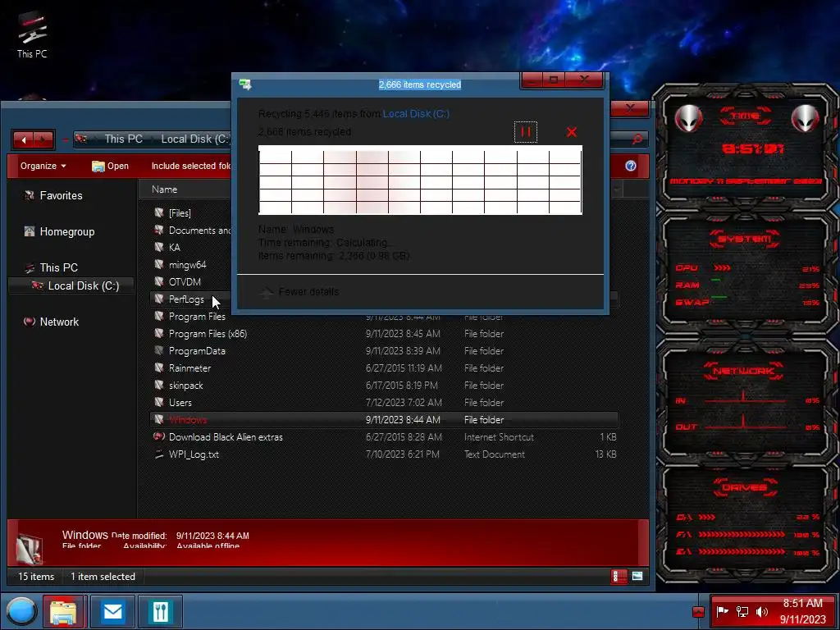Select the Users folder
840x630 pixels.
point(180,402)
